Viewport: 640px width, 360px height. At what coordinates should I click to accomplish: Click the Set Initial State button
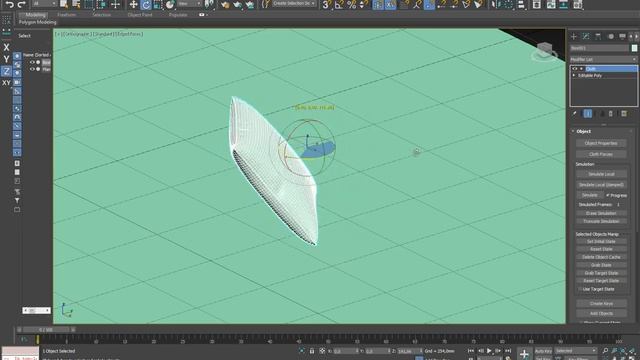601,241
